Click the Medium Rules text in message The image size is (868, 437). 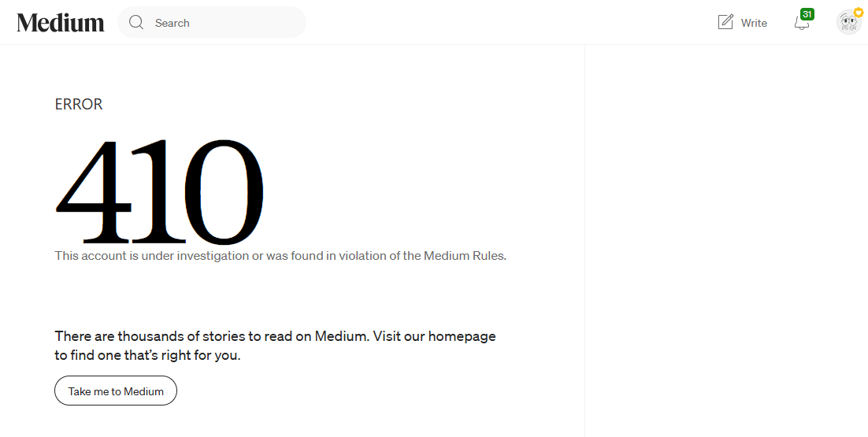click(x=465, y=256)
